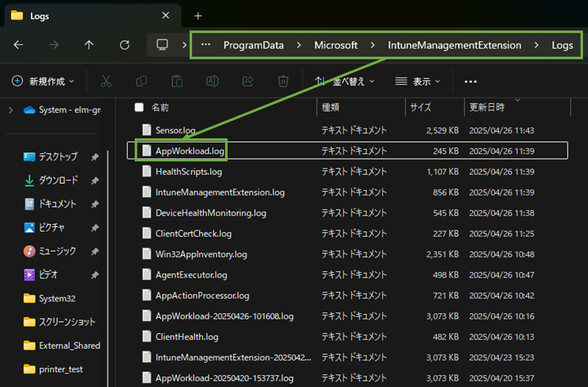The width and height of the screenshot is (588, 387).
Task: Select AgentExecutor.log file
Action: 347,274
